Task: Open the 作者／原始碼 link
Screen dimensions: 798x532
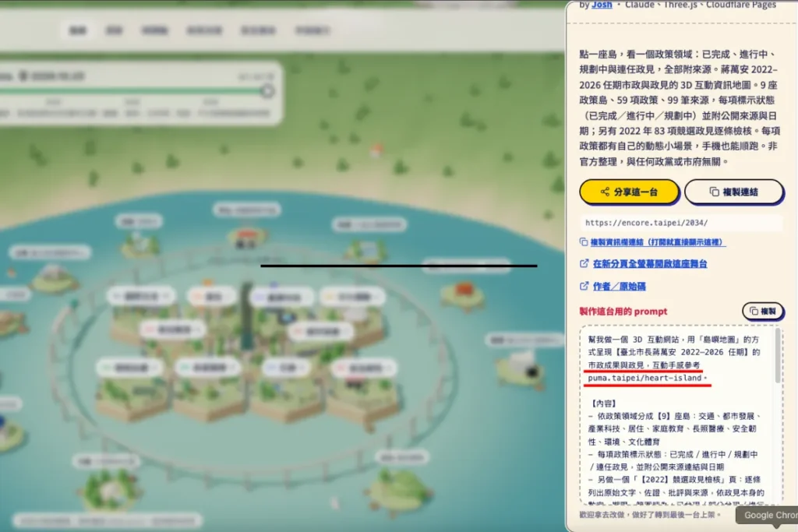Action: (613, 287)
